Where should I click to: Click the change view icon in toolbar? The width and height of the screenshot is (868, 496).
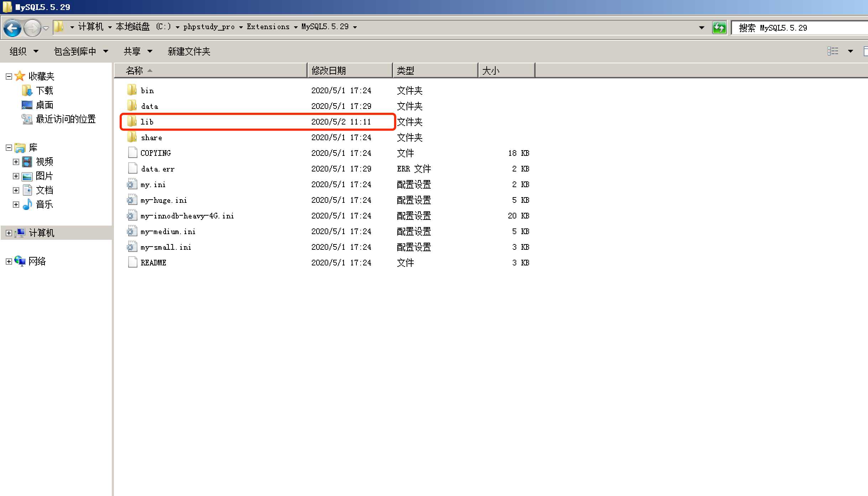[832, 51]
